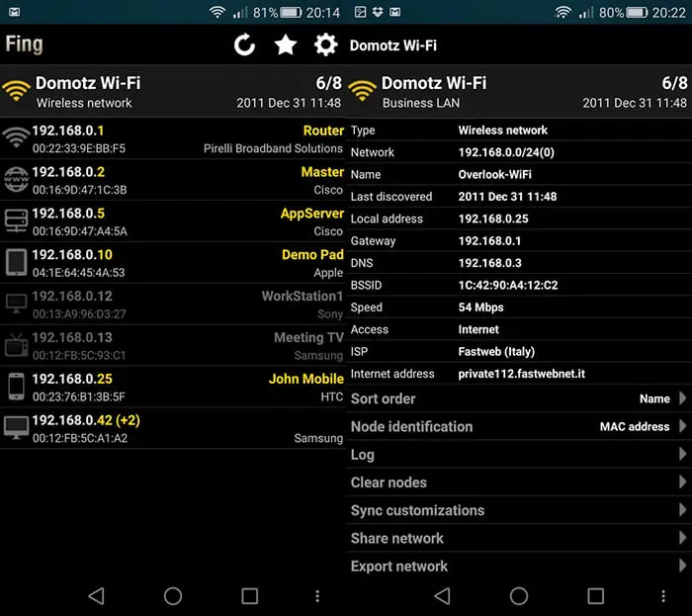Open the overflow menu dots on right screen
Viewport: 692px width, 616px height.
(x=663, y=596)
